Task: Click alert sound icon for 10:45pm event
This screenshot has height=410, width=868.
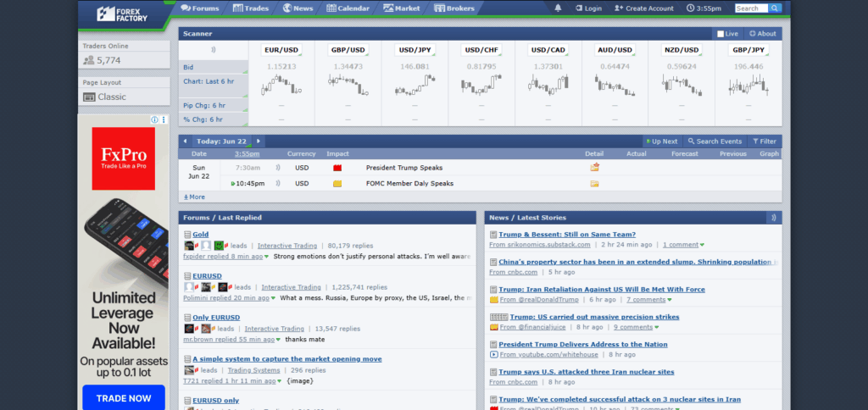Action: tap(278, 183)
